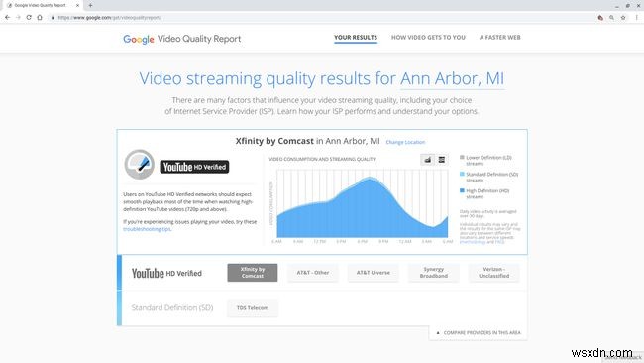This screenshot has height=363, width=644.
Task: Click the Standard Definition (SD) row label
Action: (x=172, y=307)
